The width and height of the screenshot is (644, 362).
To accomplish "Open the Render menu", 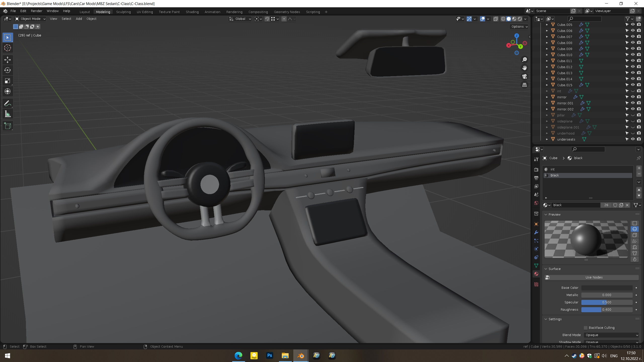I will tap(36, 11).
